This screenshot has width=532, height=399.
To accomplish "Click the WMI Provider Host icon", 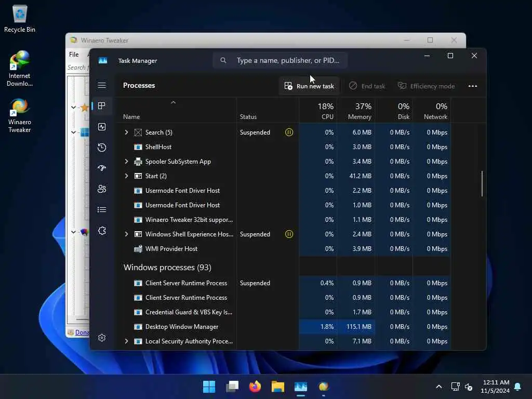I will tap(138, 249).
